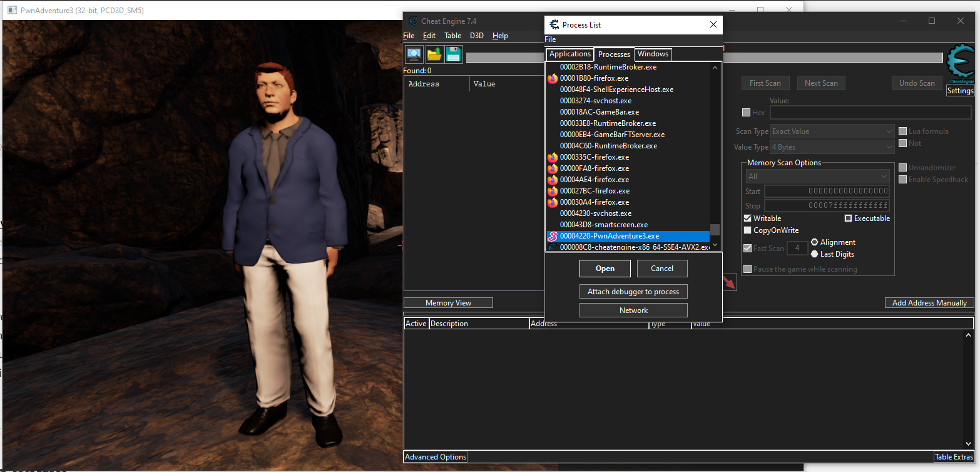Click the Network button

633,310
